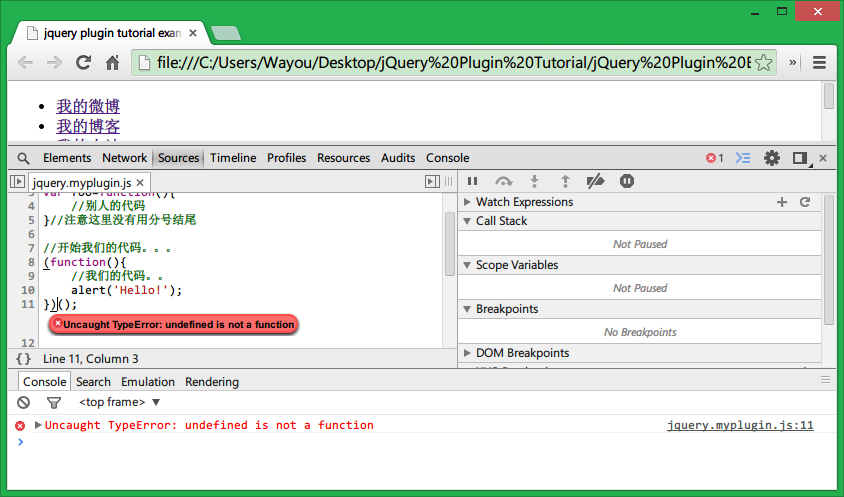Open the 我的微博 link
Screen dimensions: 844x497
tap(88, 106)
